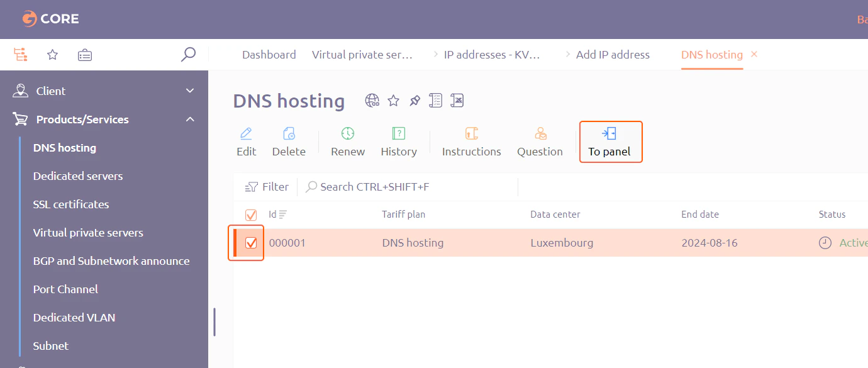Export the list via the Excel icon
Viewport: 868px width, 368px height.
click(x=457, y=100)
